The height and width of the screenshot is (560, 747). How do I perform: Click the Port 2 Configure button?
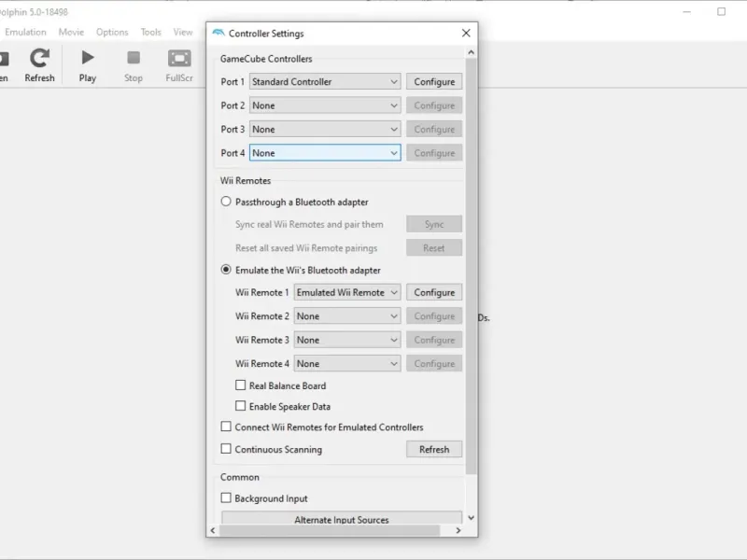pyautogui.click(x=434, y=105)
